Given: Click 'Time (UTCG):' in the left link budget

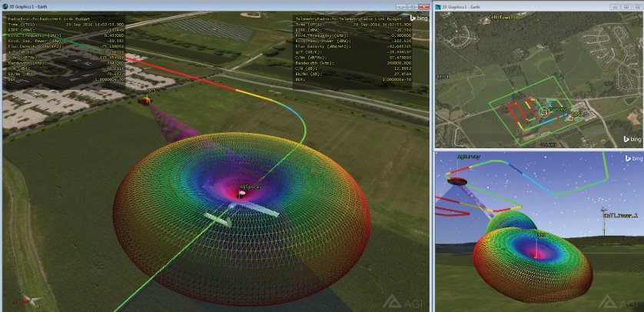Looking at the screenshot, I should [x=22, y=25].
